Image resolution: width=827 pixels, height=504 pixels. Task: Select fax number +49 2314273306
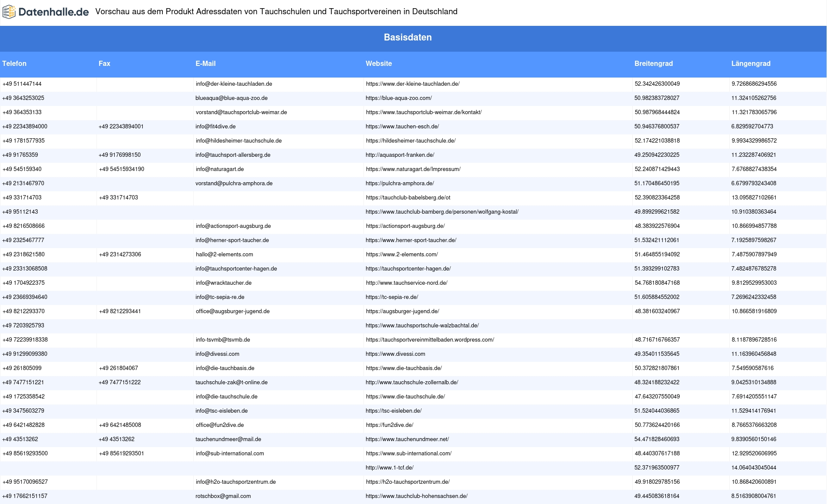[x=120, y=255]
